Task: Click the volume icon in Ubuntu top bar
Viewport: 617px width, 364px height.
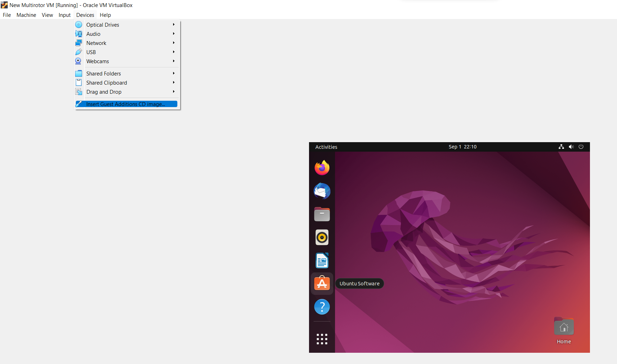Action: [571, 147]
